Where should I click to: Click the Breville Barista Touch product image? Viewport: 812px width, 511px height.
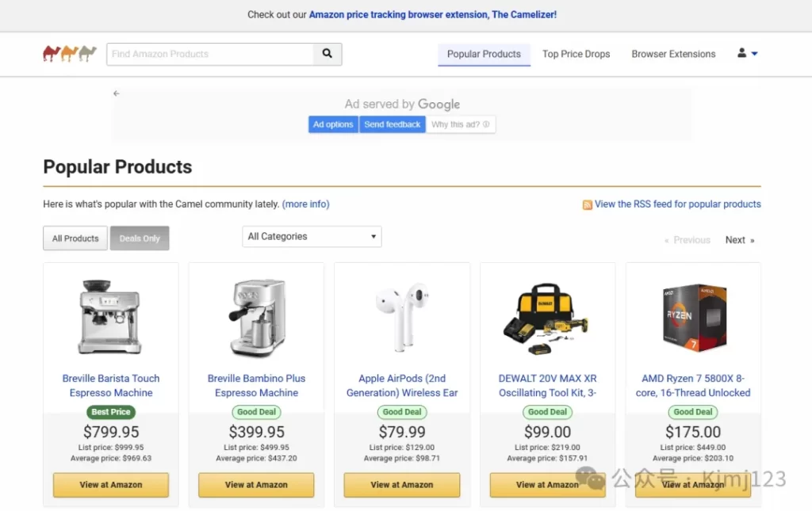point(111,317)
